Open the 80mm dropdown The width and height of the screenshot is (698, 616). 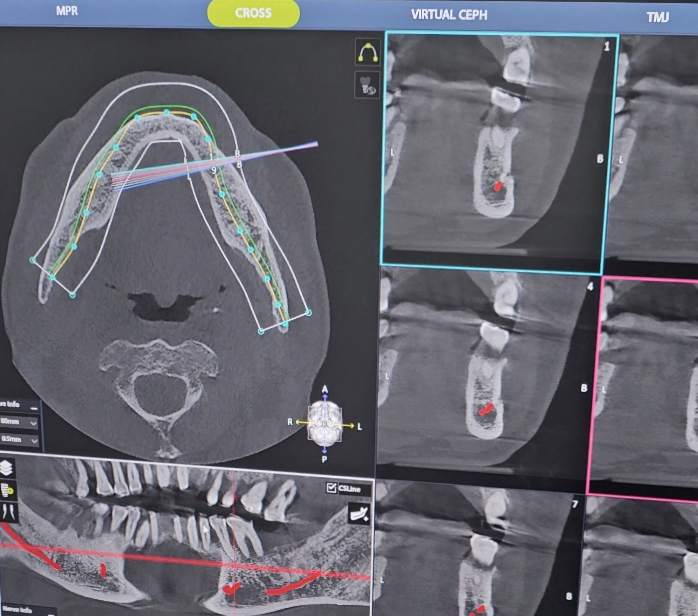click(19, 422)
